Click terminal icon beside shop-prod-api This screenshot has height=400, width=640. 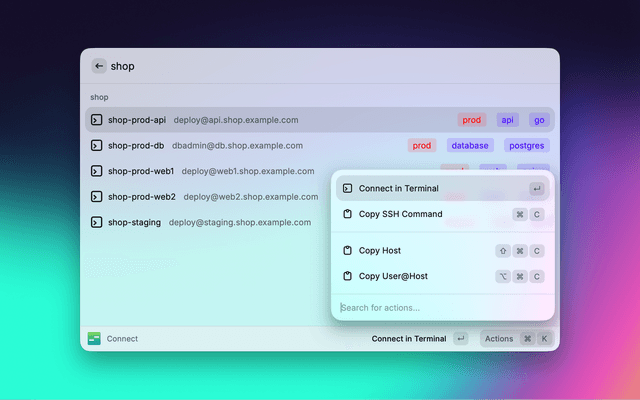pos(97,120)
